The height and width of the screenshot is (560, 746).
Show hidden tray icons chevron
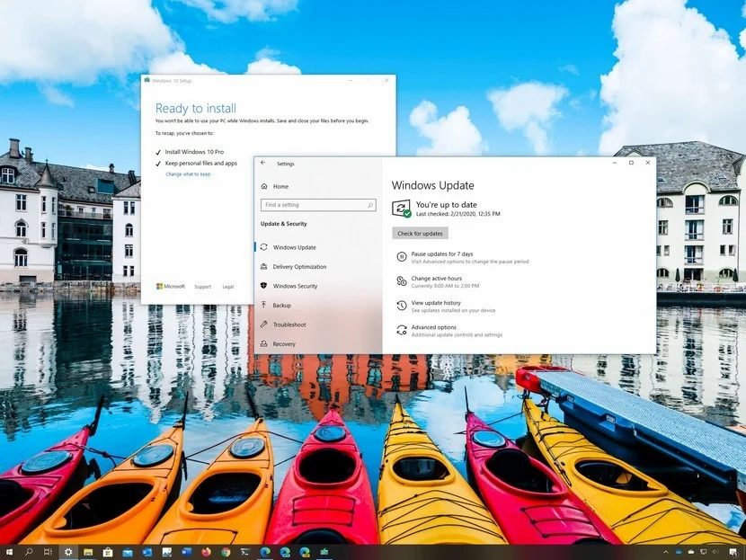point(666,552)
